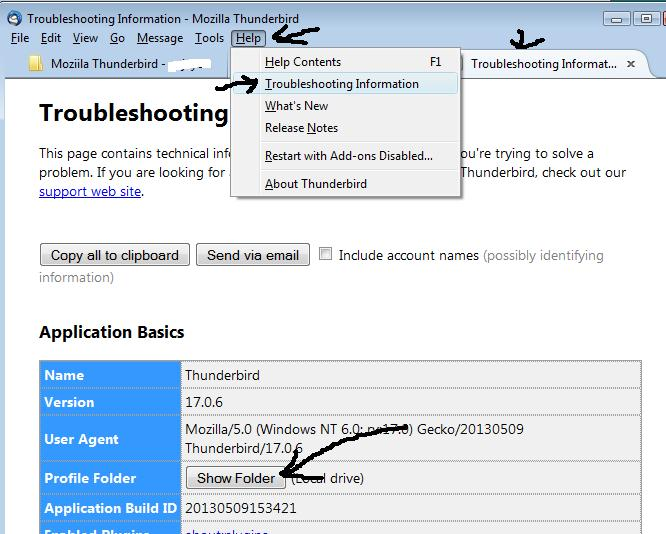
Task: Close the Troubleshooting Information tab
Action: pos(630,64)
